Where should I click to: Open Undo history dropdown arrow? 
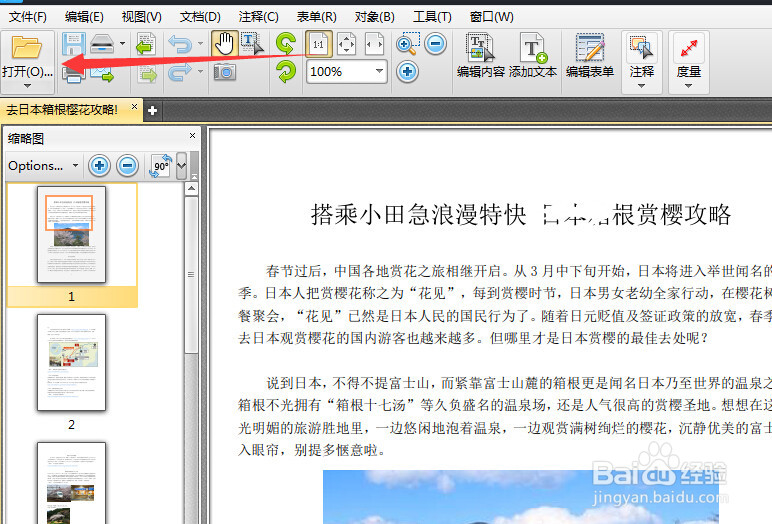[200, 44]
